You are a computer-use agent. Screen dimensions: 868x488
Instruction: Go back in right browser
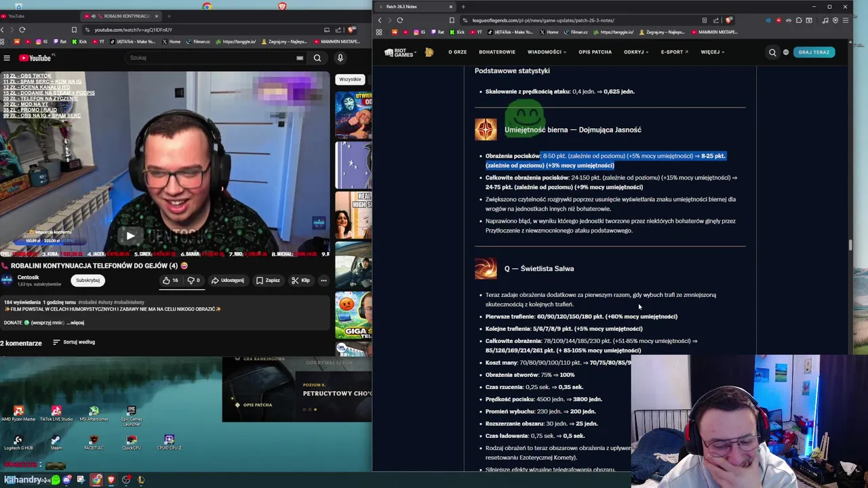tap(380, 20)
